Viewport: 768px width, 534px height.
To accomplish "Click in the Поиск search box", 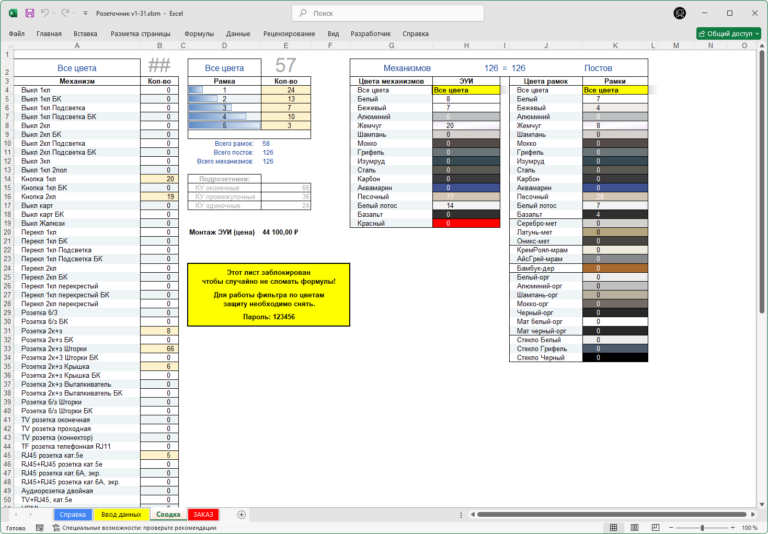I will pyautogui.click(x=387, y=13).
